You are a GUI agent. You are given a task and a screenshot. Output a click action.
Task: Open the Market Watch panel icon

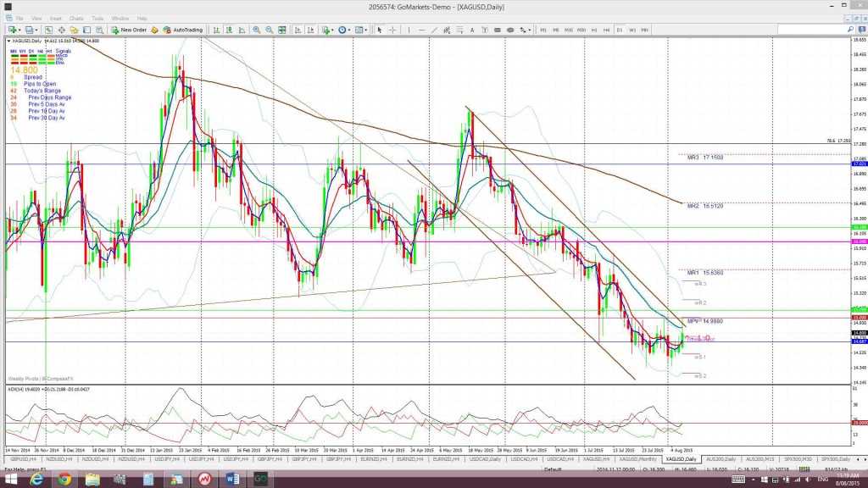pos(48,30)
